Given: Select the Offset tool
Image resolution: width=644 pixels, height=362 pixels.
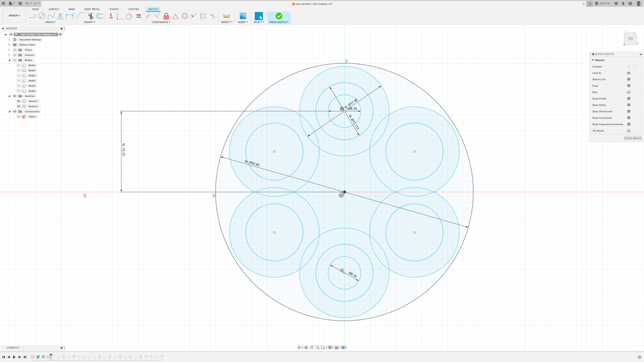Looking at the screenshot, I should (100, 16).
